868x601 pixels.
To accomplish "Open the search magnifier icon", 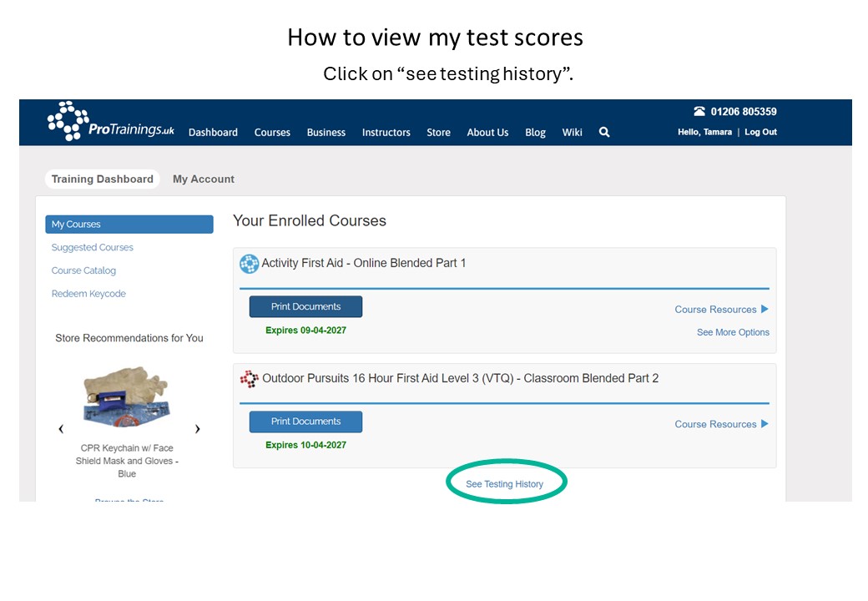I will click(604, 132).
